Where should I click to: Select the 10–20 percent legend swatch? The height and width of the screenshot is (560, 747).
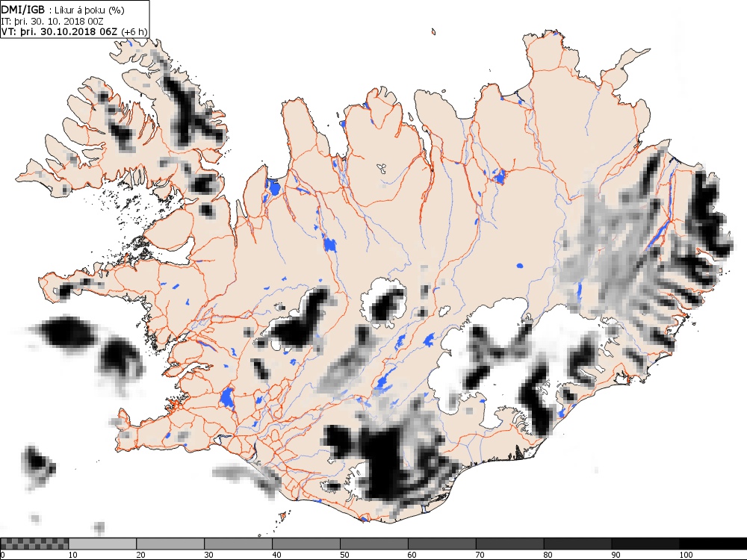pyautogui.click(x=102, y=544)
